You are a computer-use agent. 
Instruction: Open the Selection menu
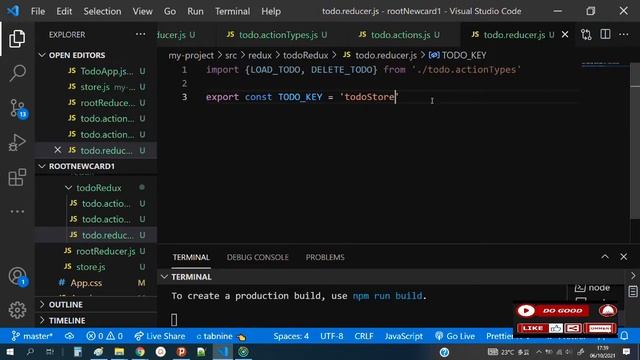click(102, 11)
